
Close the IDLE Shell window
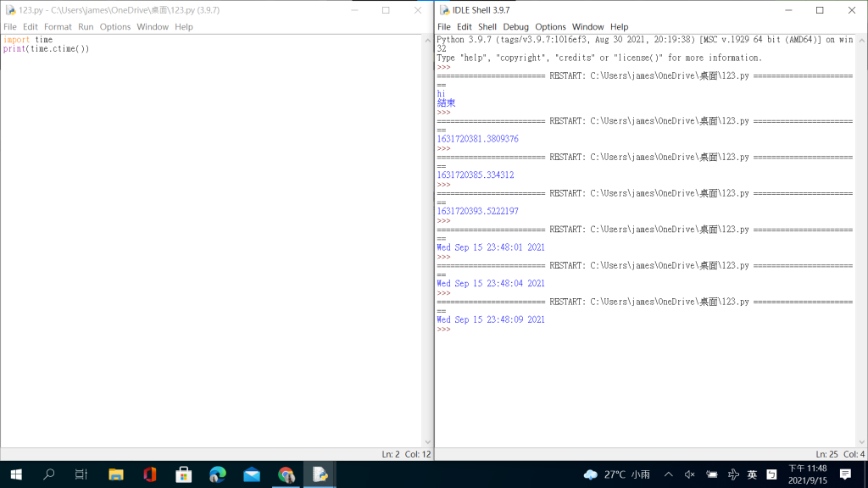(x=851, y=10)
